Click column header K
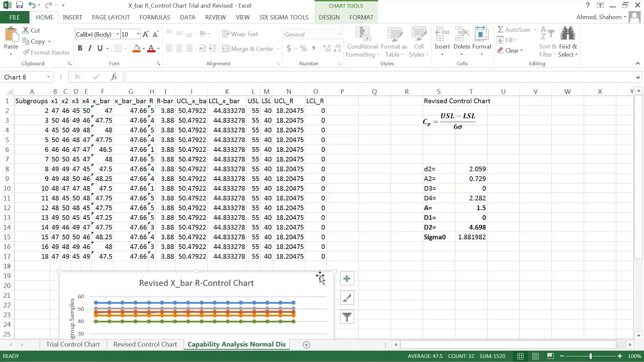This screenshot has width=644, height=362. (x=226, y=92)
